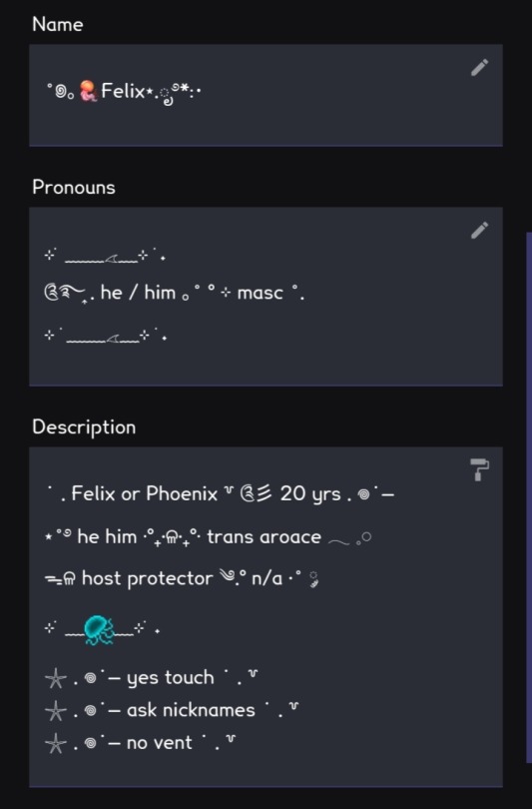The image size is (532, 809).
Task: Open Description formatting with paint roller icon
Action: tap(479, 469)
